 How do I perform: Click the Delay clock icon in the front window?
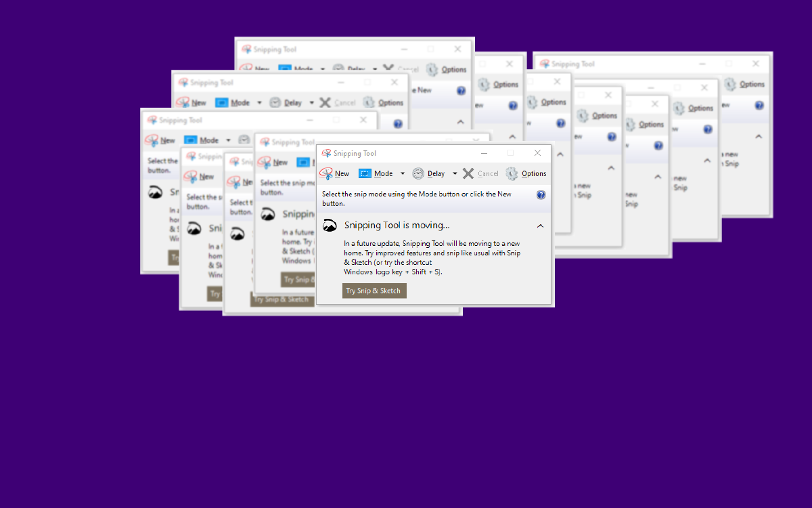pyautogui.click(x=418, y=173)
